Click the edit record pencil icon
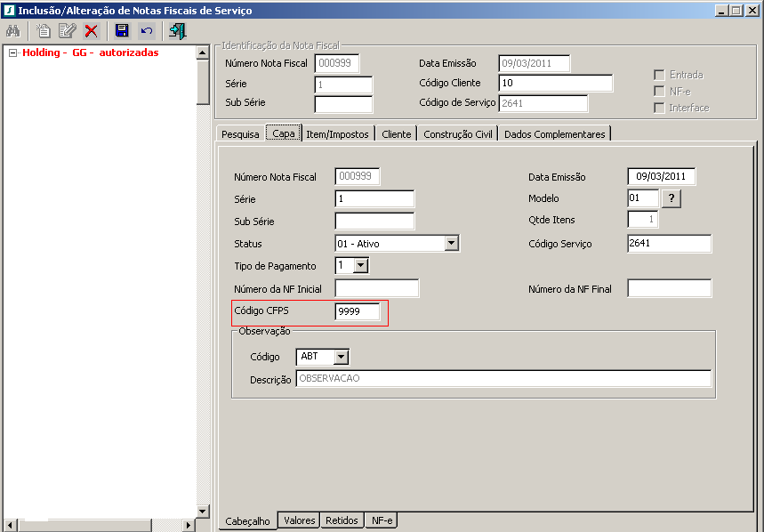The image size is (764, 532). [x=67, y=31]
